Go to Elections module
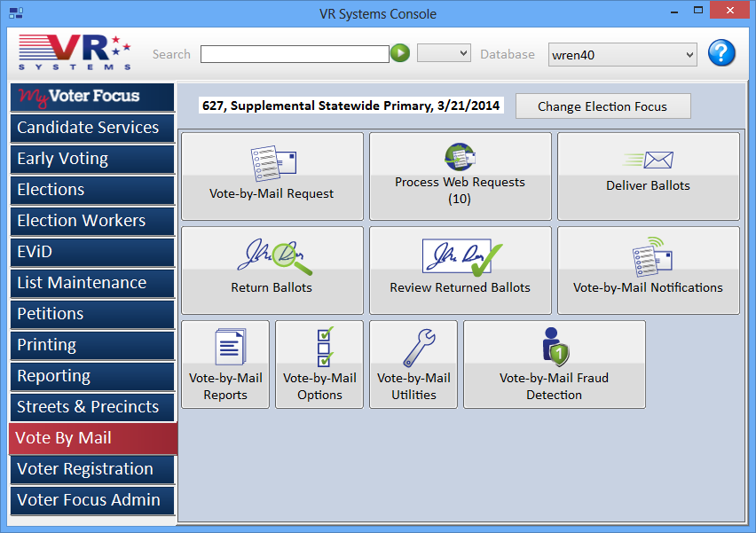Screen dimensions: 756x533 92,190
